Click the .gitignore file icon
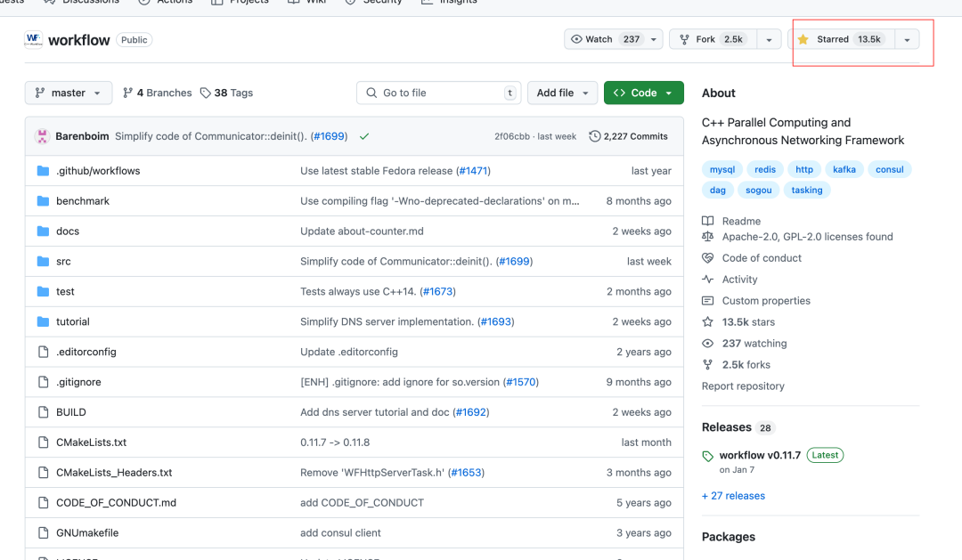 coord(43,382)
